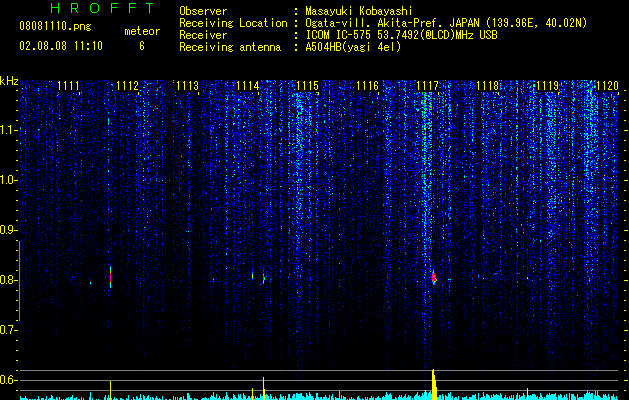Click the 1.0 kHz axis label
The width and height of the screenshot is (629, 400).
tap(8, 180)
